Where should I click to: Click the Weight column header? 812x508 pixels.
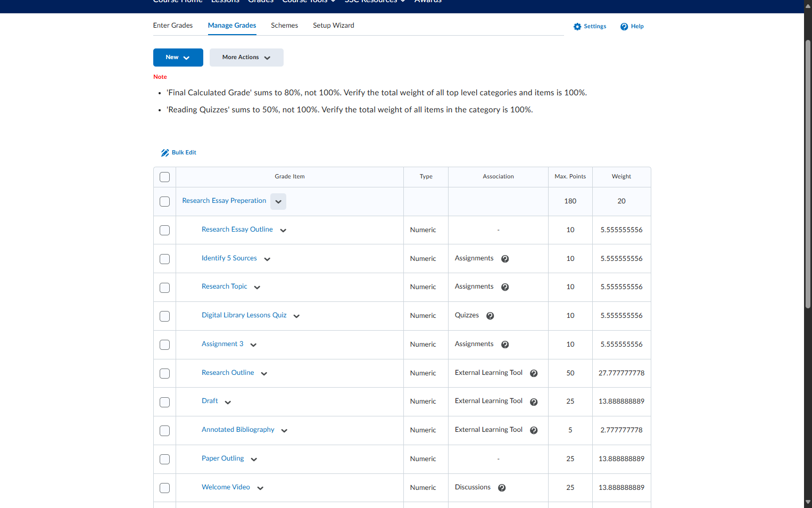pos(622,177)
